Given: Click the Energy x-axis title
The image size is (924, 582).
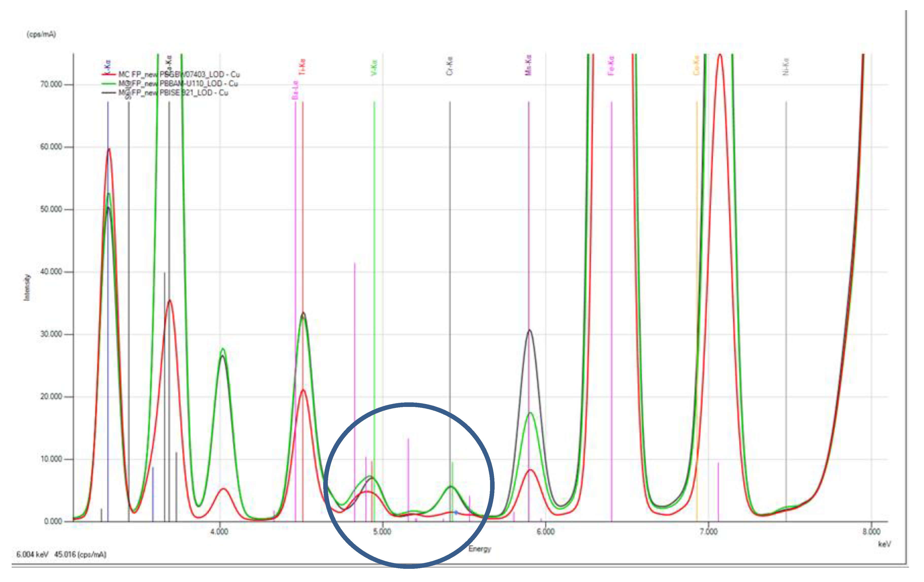Looking at the screenshot, I should tap(480, 549).
